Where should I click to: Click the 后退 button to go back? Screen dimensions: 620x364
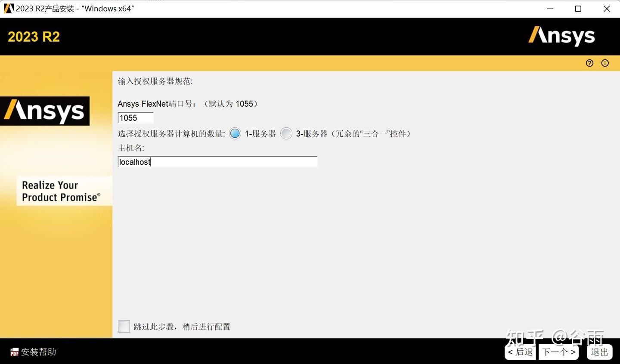[x=520, y=352]
